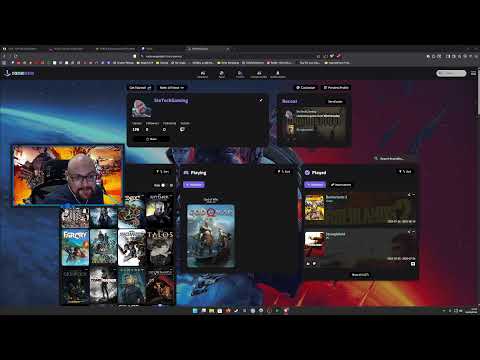Open the leftmost icon in site navigation bar
Screen dimensions: 480x360
[x=202, y=74]
